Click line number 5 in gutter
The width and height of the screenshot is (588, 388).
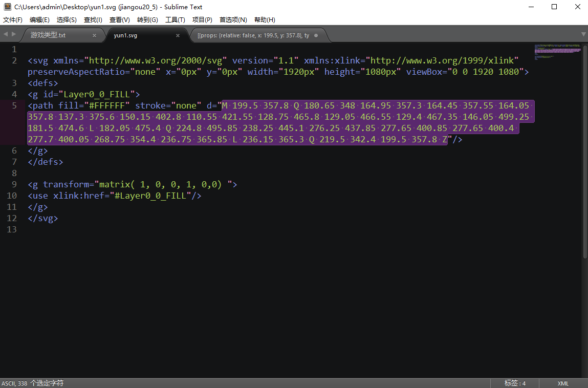(x=14, y=105)
